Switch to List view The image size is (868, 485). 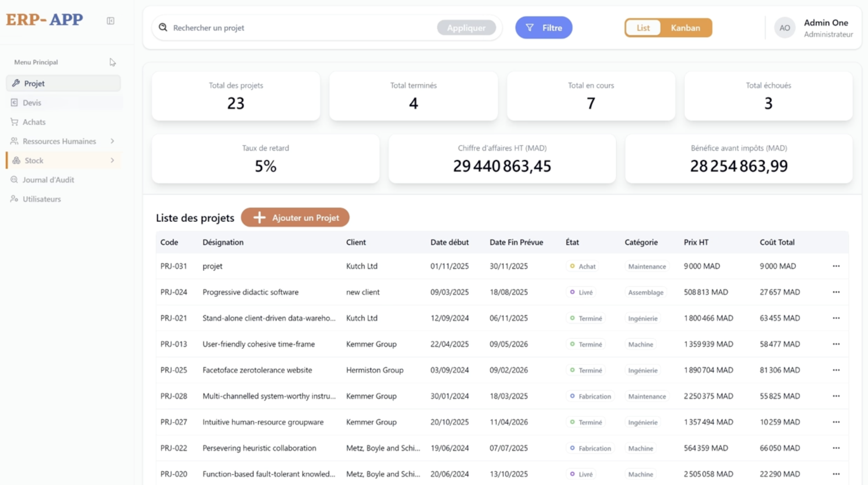(x=643, y=28)
